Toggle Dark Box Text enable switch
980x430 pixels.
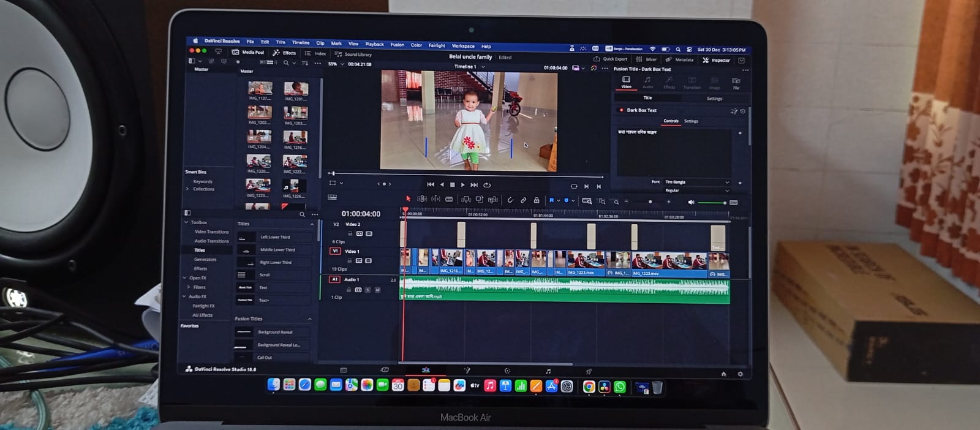(x=621, y=110)
